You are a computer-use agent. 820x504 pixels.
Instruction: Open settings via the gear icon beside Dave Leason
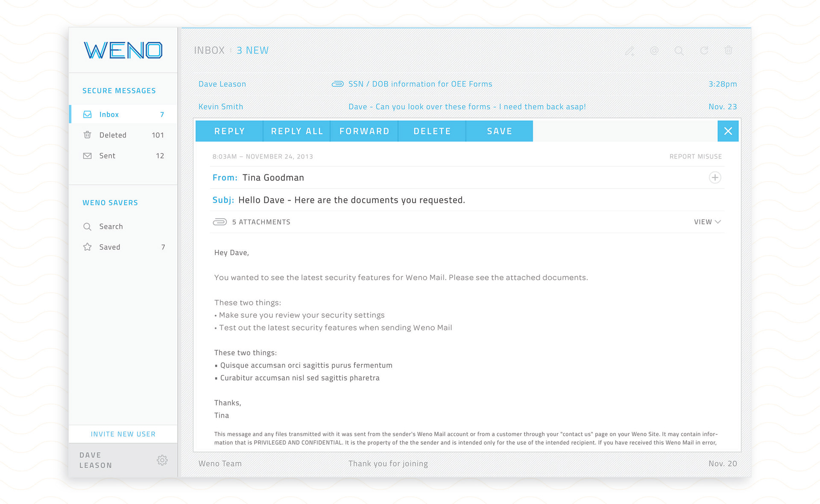coord(162,460)
